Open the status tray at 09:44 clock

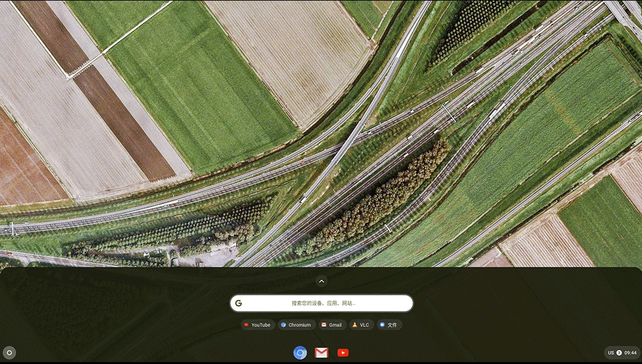[630, 353]
